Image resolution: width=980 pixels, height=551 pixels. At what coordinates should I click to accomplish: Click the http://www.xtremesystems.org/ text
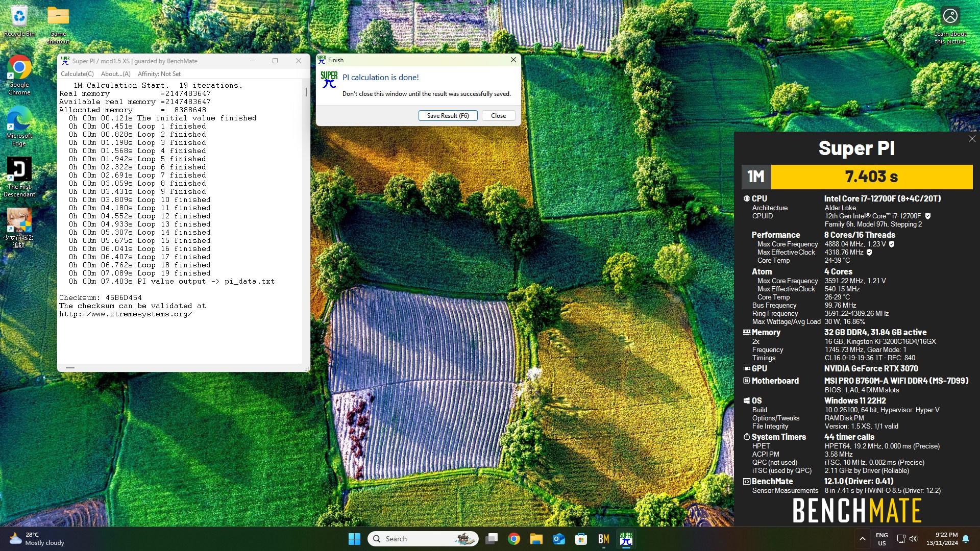[x=126, y=314]
